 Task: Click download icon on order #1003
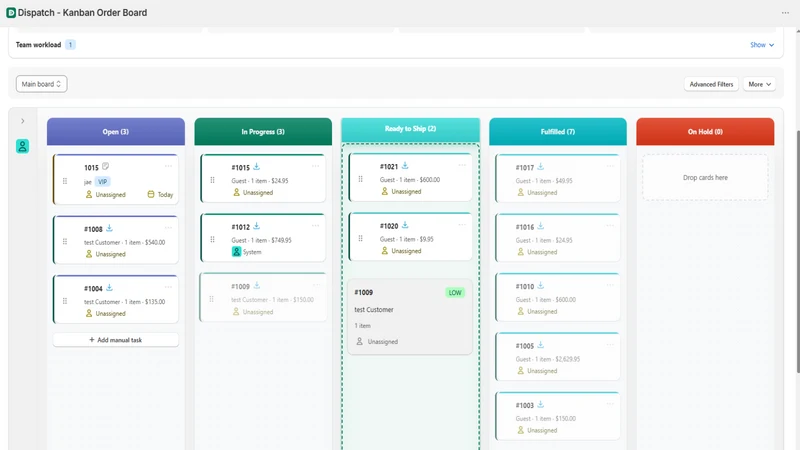pos(540,405)
